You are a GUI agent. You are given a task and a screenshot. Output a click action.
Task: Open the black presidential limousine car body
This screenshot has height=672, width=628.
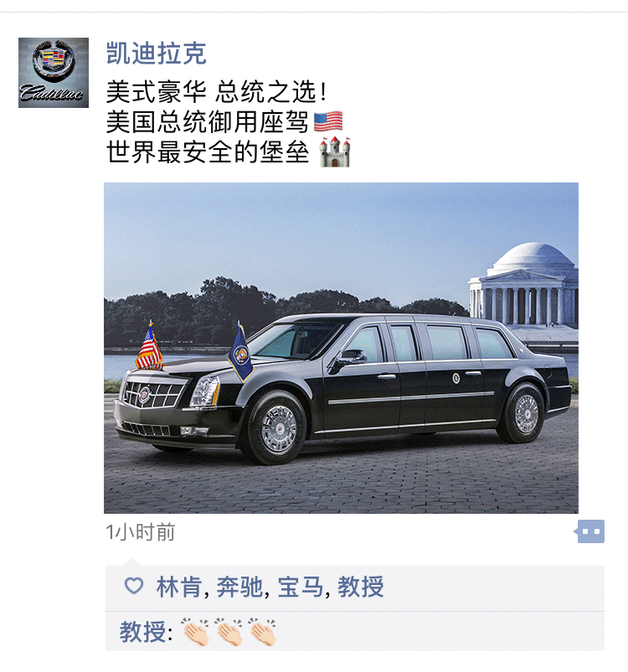pos(343,387)
